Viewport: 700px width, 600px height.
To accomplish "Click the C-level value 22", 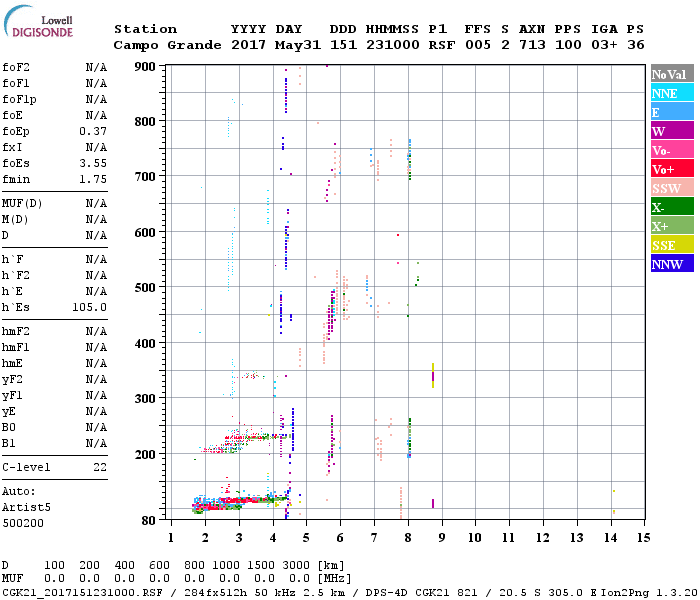I will [x=100, y=467].
